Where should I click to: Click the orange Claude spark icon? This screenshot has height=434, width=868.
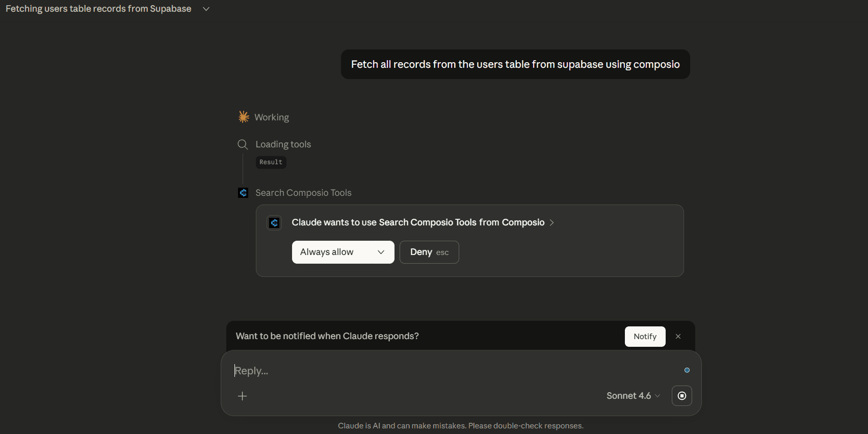coord(244,117)
